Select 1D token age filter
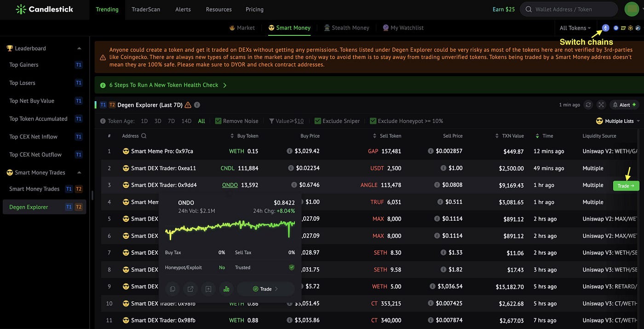 pos(144,121)
